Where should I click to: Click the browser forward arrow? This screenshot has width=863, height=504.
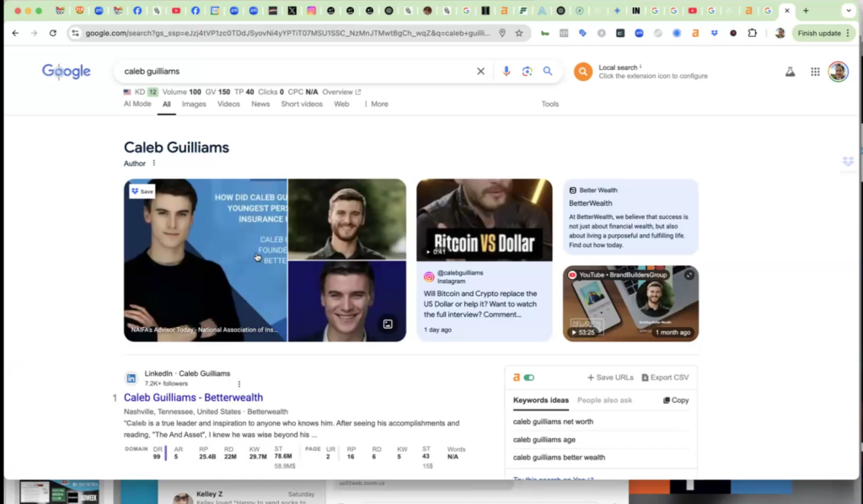click(34, 33)
